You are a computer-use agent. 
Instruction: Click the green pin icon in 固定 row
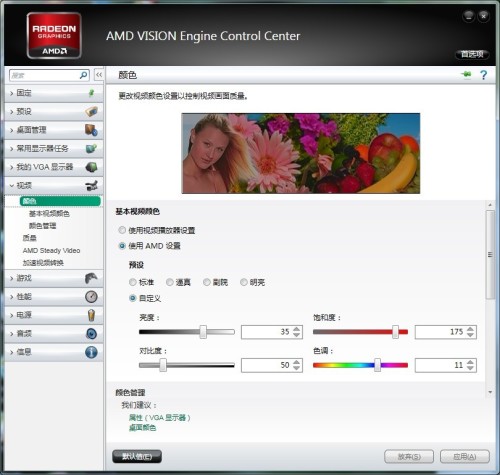pos(91,93)
